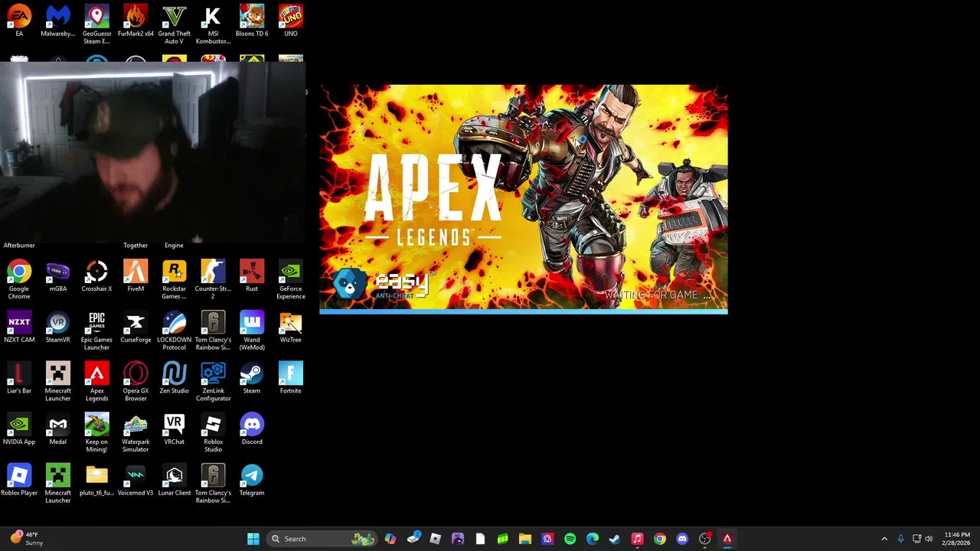
Task: Open the volume control in system tray
Action: coord(929,539)
